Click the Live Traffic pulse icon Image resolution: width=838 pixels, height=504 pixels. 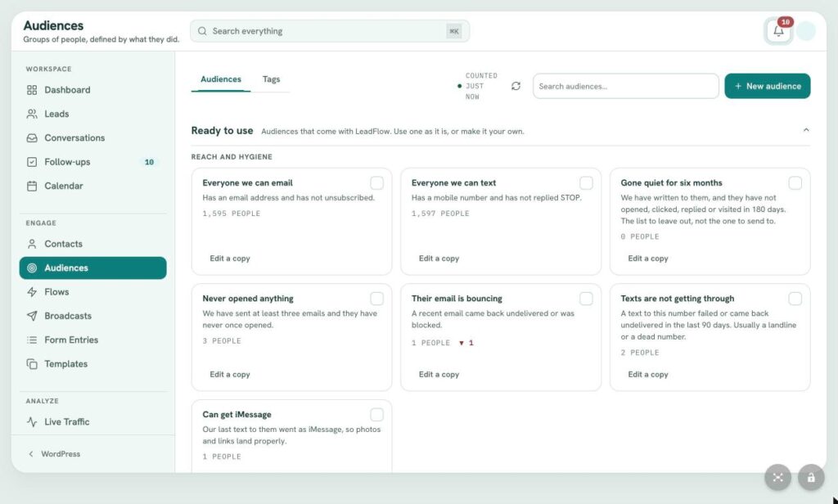point(32,421)
